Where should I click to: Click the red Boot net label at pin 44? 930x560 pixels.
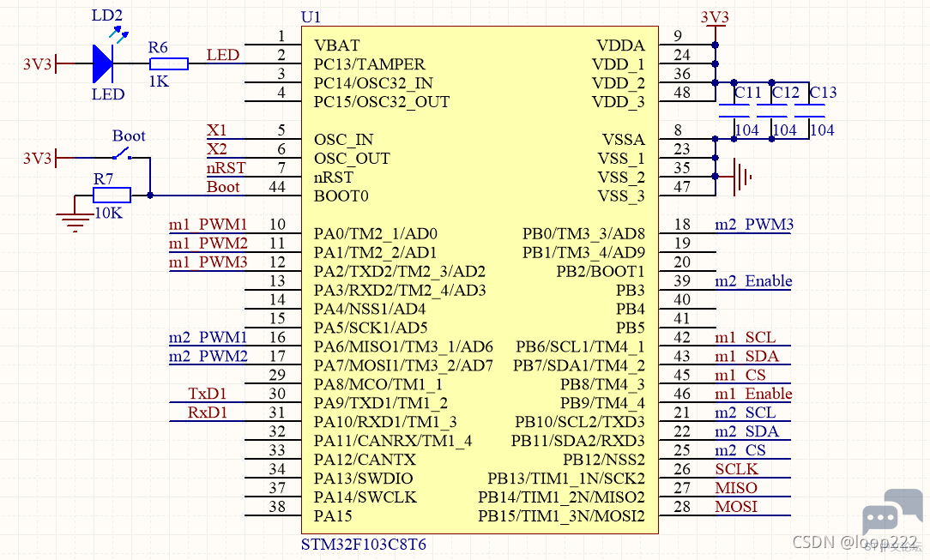click(223, 187)
